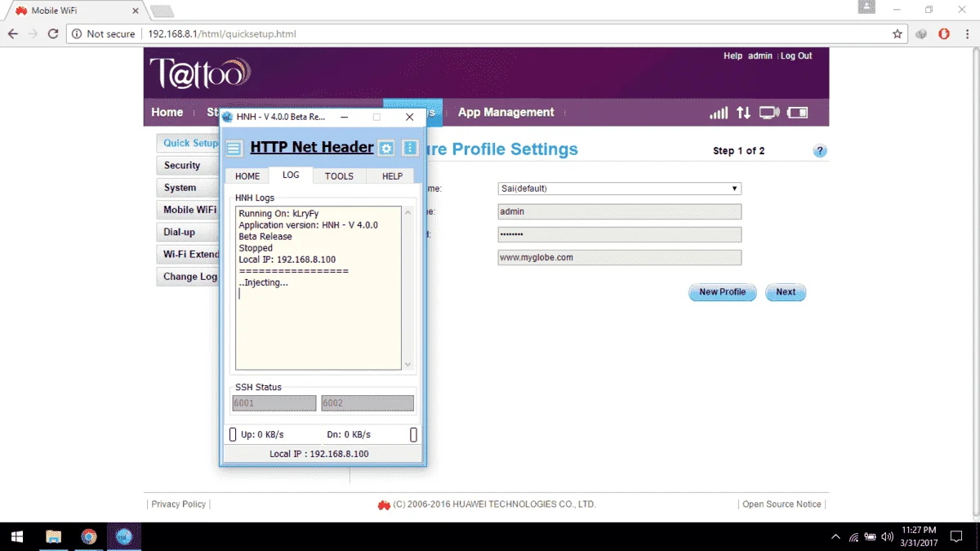Viewport: 980px width, 551px height.
Task: Open the volume control in system tray
Action: click(887, 537)
